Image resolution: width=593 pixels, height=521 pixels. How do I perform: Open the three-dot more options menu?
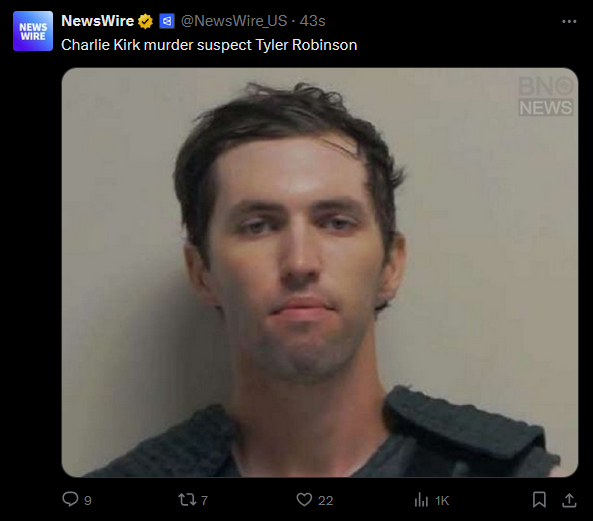pyautogui.click(x=569, y=22)
